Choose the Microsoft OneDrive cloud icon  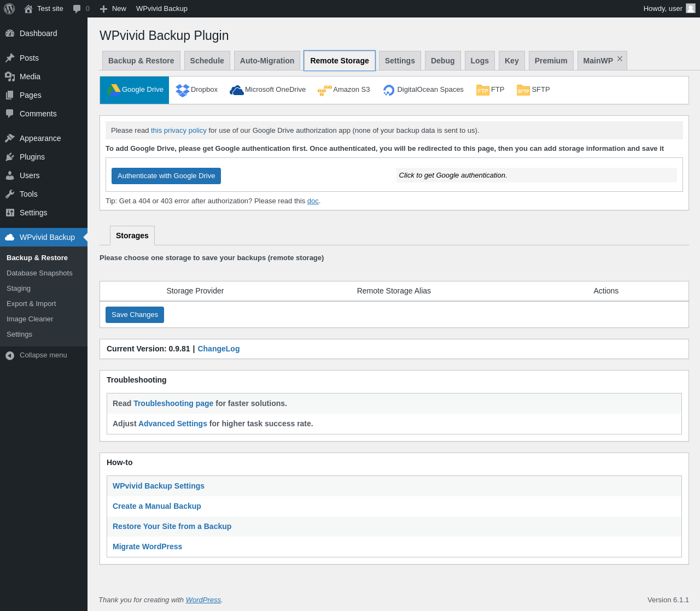click(237, 90)
